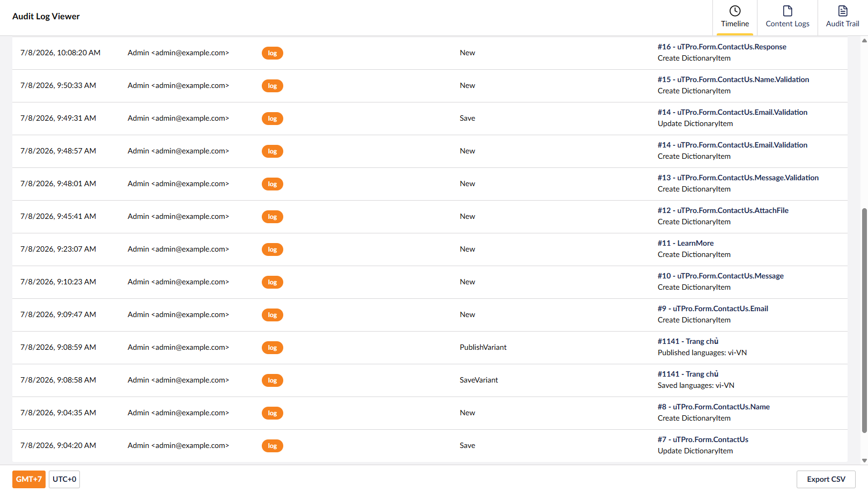Click log badge in 9:10:23 AM row
Image resolution: width=868 pixels, height=492 pixels.
point(273,282)
